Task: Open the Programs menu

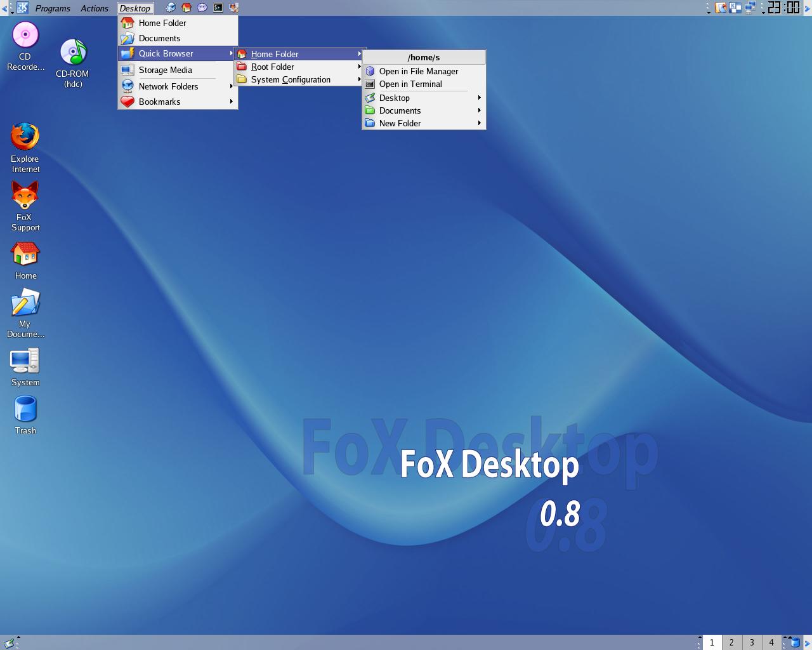Action: point(53,8)
